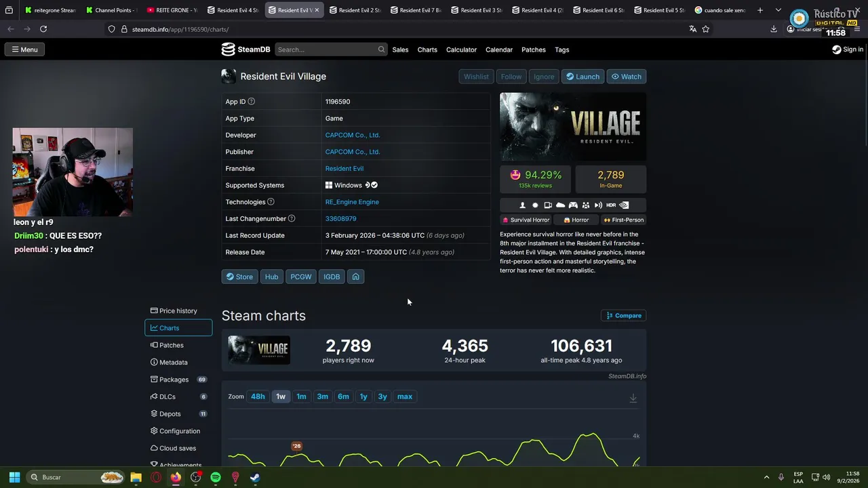Click the NVIDIA feature icon
The width and height of the screenshot is (868, 488).
624,205
